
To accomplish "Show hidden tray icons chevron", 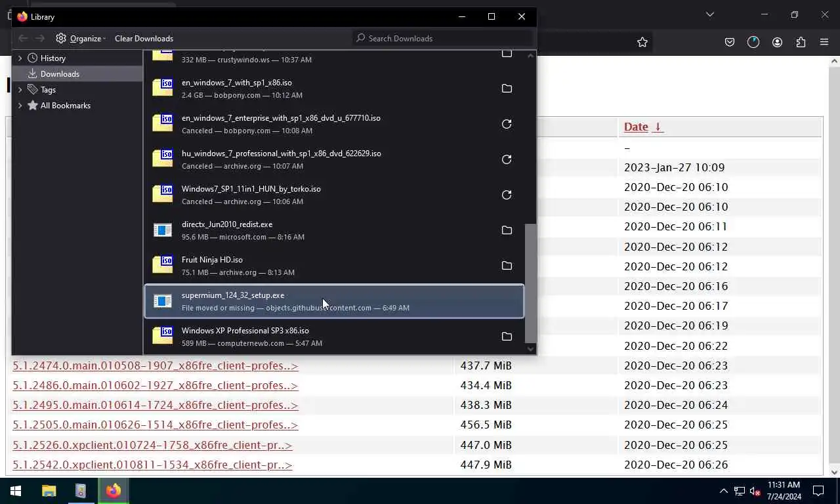I will pos(724,491).
